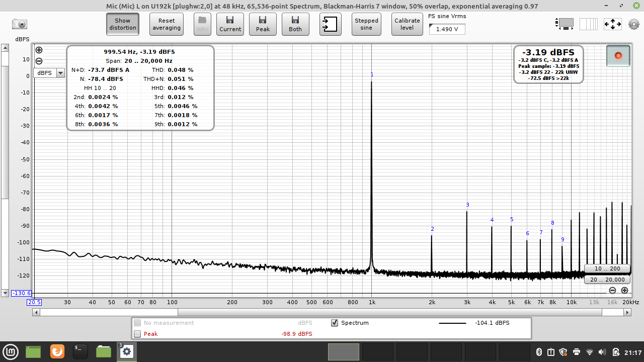Image resolution: width=644 pixels, height=362 pixels.
Task: Click the camera capture graph icon
Action: (20, 24)
